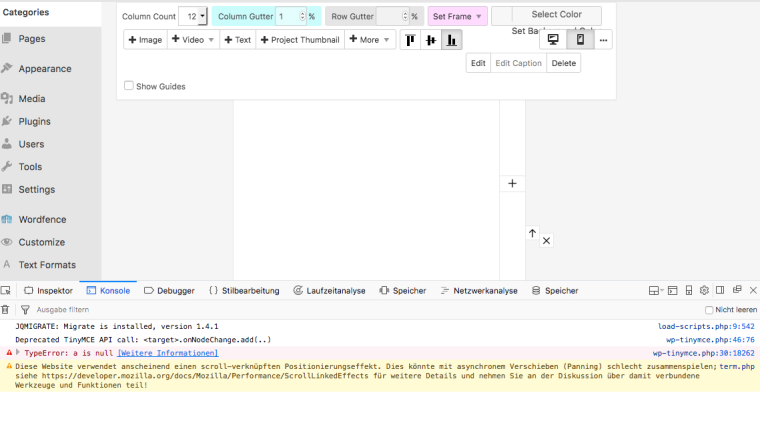760x423 pixels.
Task: Select the align middle icon
Action: 431,40
